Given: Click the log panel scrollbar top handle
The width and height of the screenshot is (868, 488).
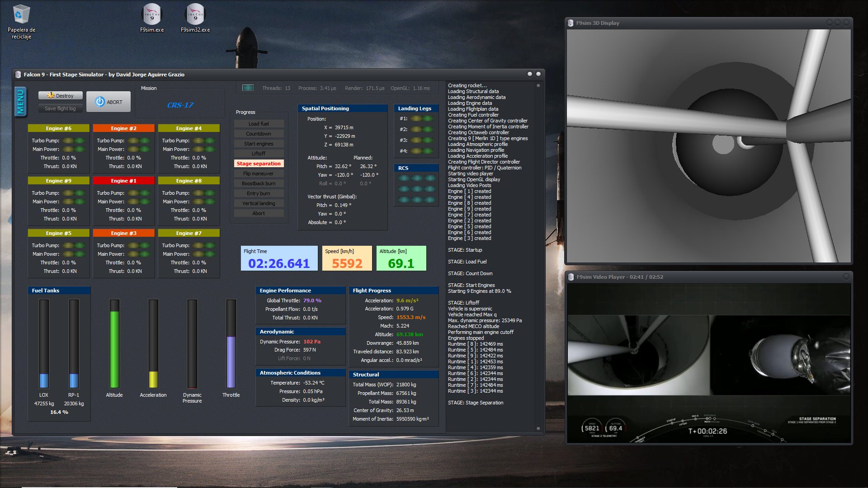Looking at the screenshot, I should [x=538, y=85].
